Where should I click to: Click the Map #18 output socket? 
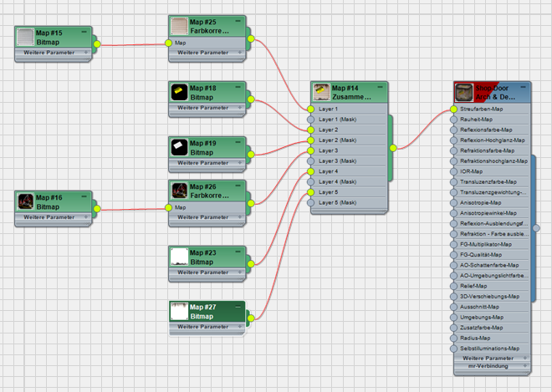(x=251, y=99)
